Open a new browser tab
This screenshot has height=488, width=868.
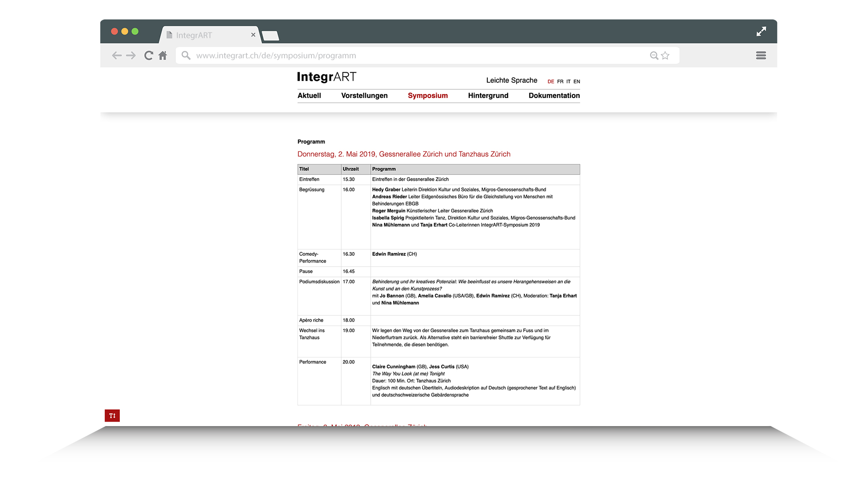pyautogui.click(x=270, y=35)
